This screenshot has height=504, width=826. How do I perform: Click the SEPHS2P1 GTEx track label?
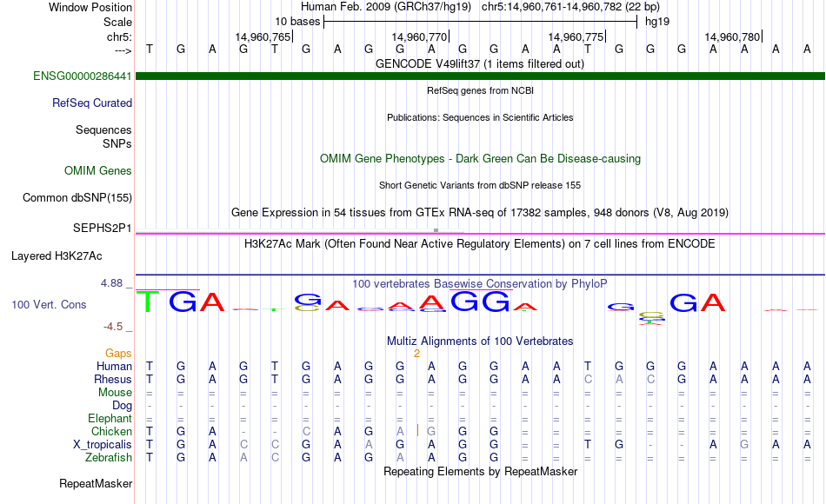(103, 228)
